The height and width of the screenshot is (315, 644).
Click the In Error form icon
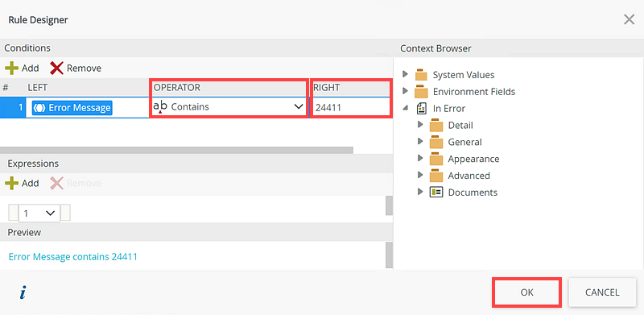421,109
